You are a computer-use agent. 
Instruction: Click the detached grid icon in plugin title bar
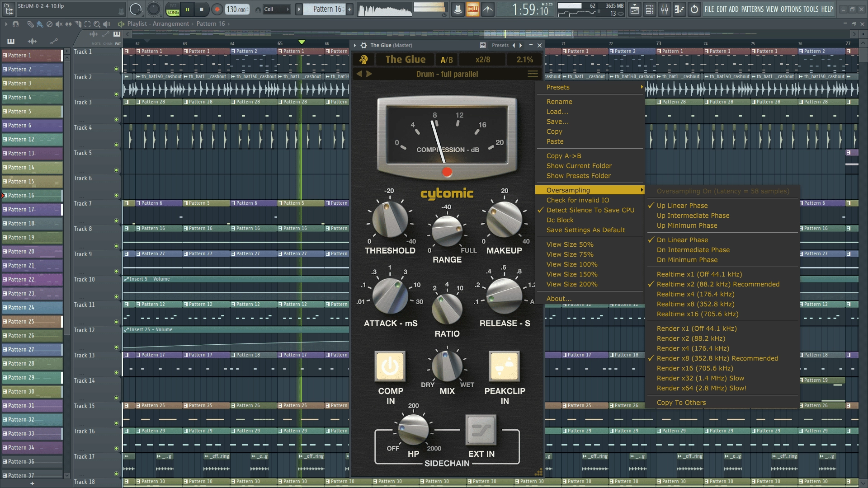(483, 45)
